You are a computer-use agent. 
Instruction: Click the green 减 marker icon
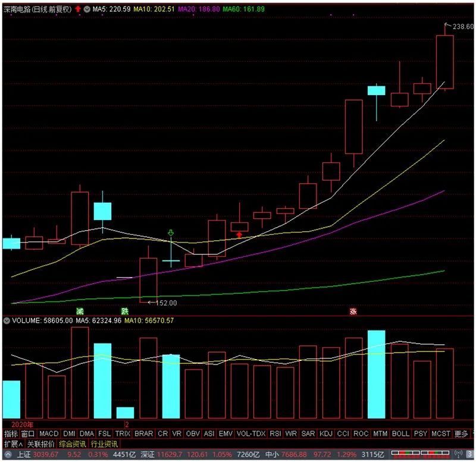(x=80, y=311)
